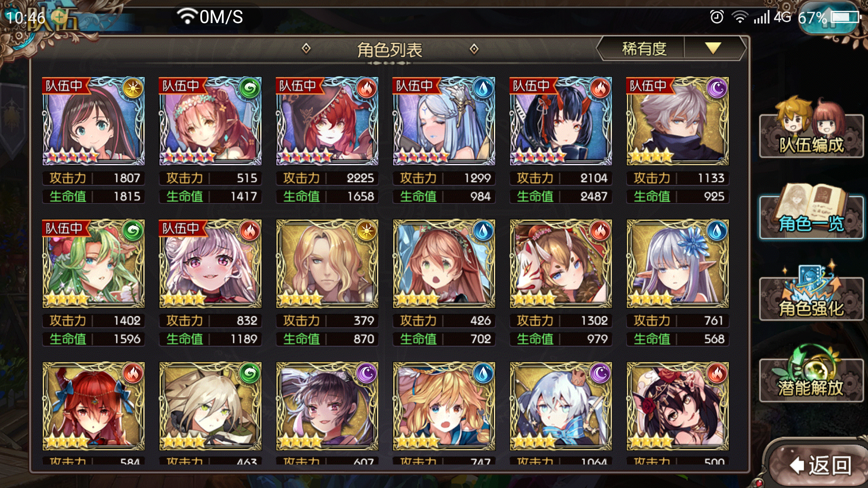Expand the 稀有度 sort dropdown arrow
The width and height of the screenshot is (868, 488).
point(713,48)
